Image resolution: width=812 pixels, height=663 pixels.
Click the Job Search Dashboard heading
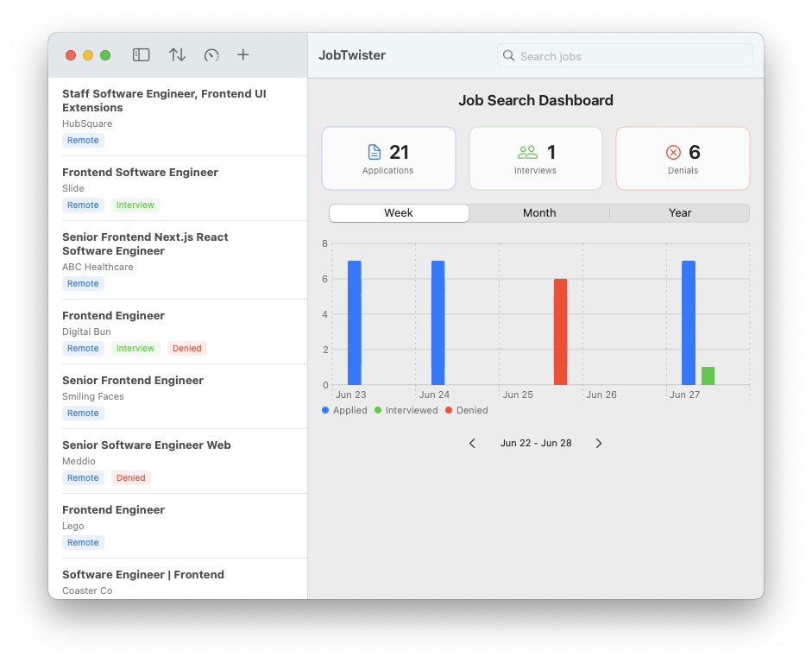(536, 100)
